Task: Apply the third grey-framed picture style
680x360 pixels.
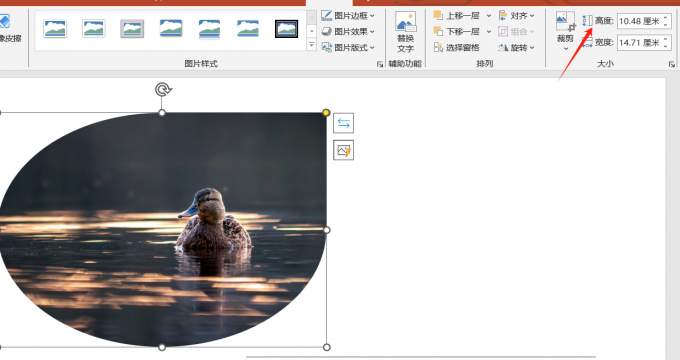Action: (132, 29)
